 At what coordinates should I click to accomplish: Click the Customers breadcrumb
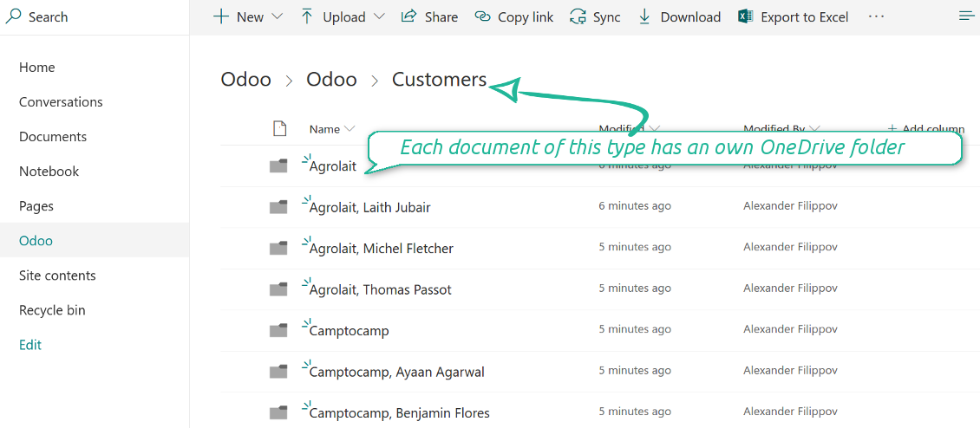click(439, 80)
